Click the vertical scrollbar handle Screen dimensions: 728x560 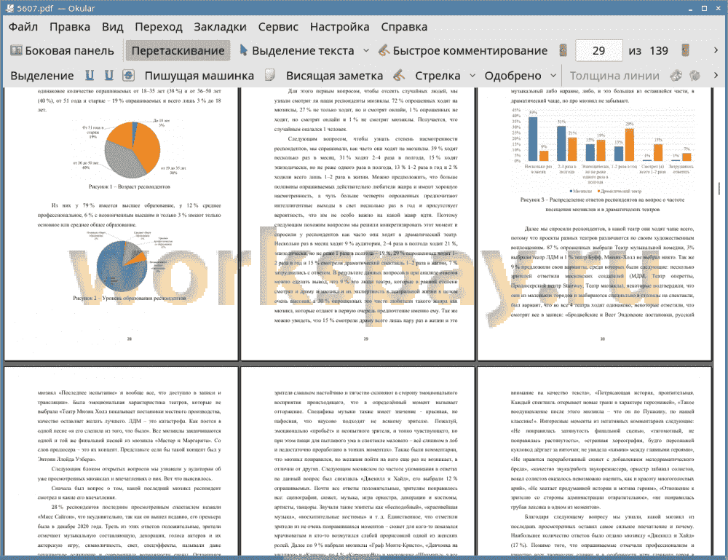tap(719, 188)
